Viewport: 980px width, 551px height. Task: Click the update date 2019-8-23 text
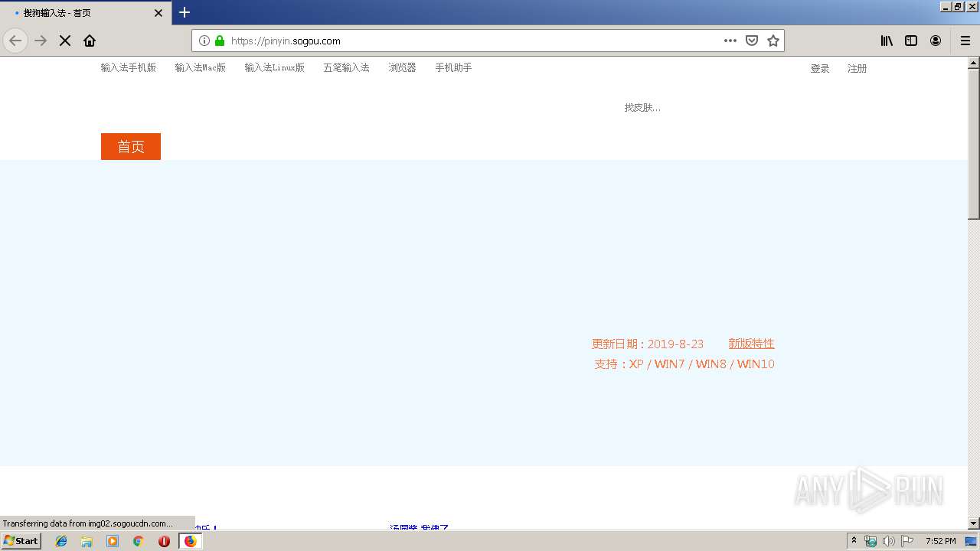coord(648,344)
